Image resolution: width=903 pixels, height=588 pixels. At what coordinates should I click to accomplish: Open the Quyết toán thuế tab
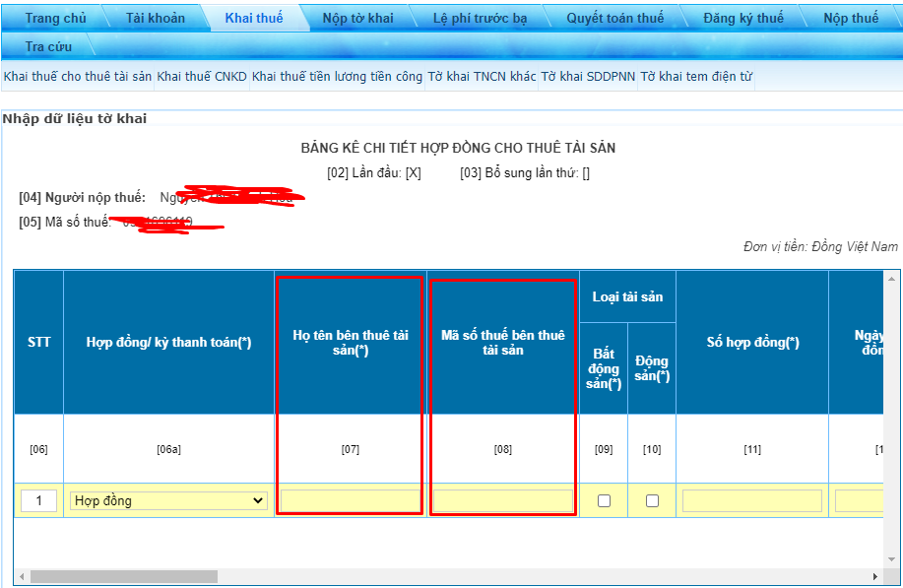[614, 18]
